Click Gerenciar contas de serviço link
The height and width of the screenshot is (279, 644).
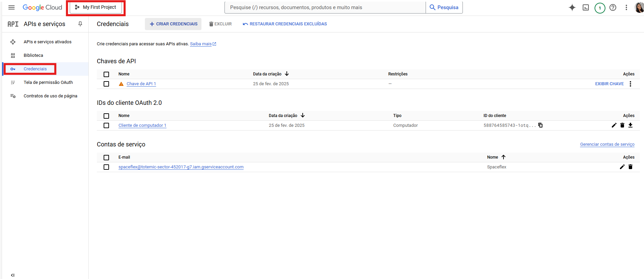point(607,144)
